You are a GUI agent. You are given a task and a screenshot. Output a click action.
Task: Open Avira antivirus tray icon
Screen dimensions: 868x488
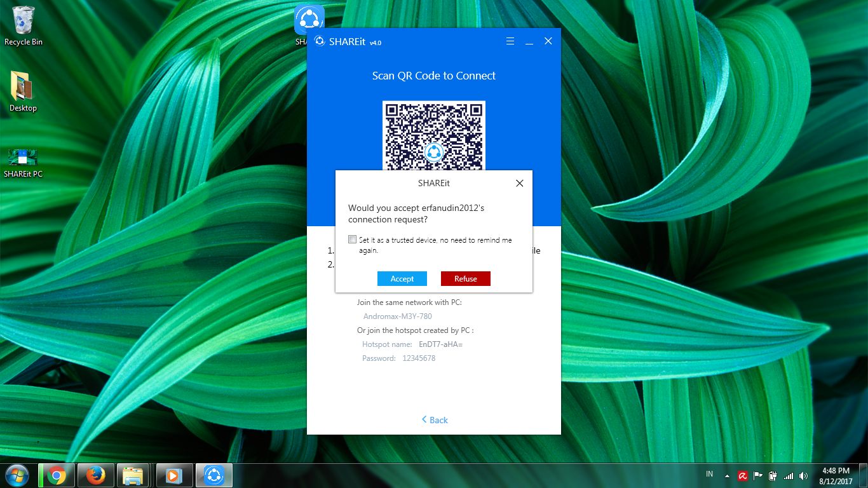coord(742,476)
